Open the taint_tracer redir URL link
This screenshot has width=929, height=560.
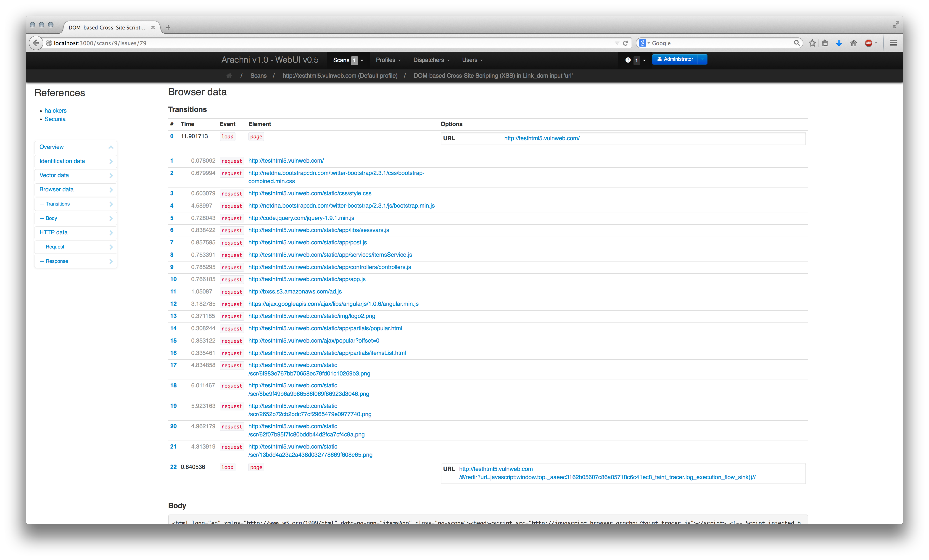607,473
